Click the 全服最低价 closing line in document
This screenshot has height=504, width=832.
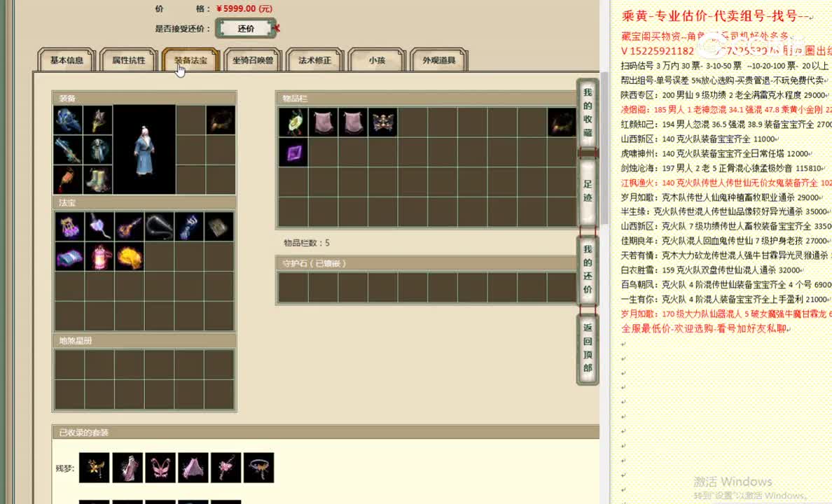click(x=705, y=328)
